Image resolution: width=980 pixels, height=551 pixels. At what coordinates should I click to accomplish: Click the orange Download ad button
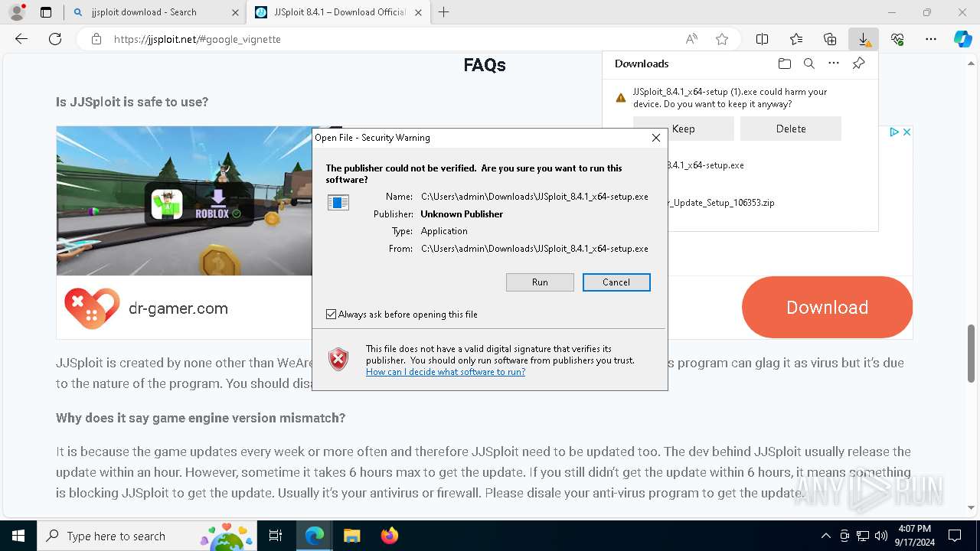(x=827, y=308)
